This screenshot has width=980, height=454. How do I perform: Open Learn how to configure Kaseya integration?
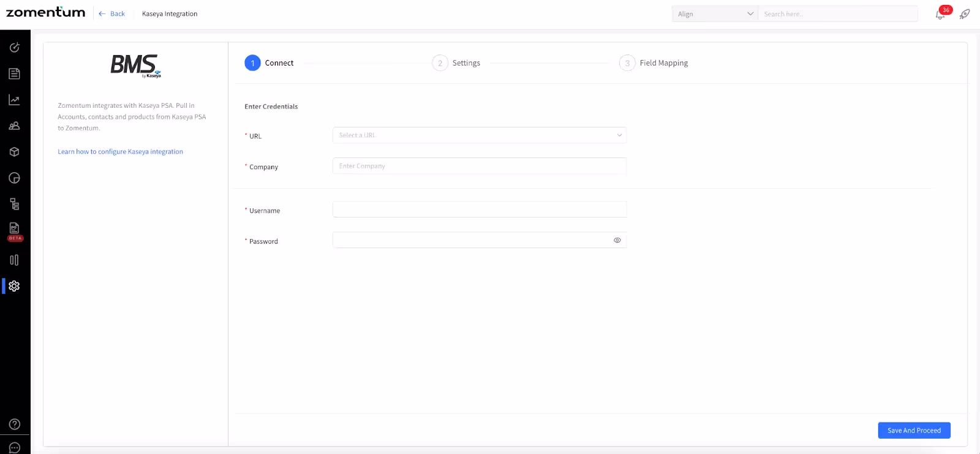click(120, 151)
